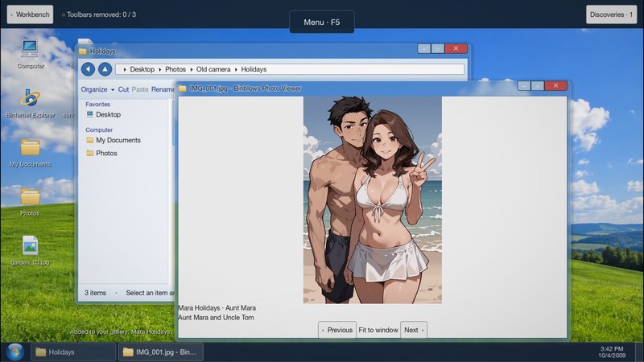
Task: Click Holidays in the address breadcrumb
Action: pos(254,69)
